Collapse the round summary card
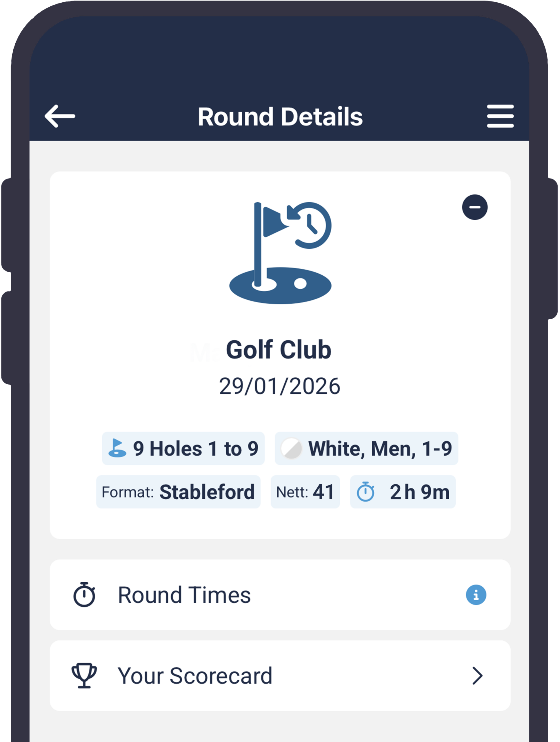The height and width of the screenshot is (742, 560). click(474, 207)
